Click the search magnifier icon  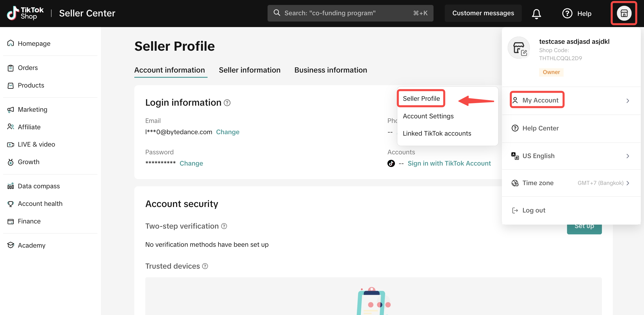[277, 13]
